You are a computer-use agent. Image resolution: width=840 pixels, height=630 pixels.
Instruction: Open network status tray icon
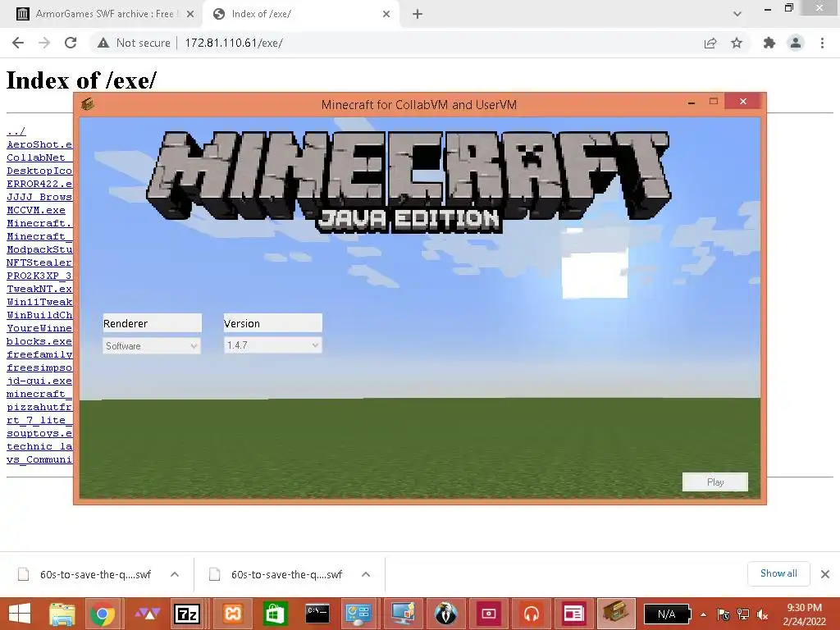pyautogui.click(x=743, y=614)
